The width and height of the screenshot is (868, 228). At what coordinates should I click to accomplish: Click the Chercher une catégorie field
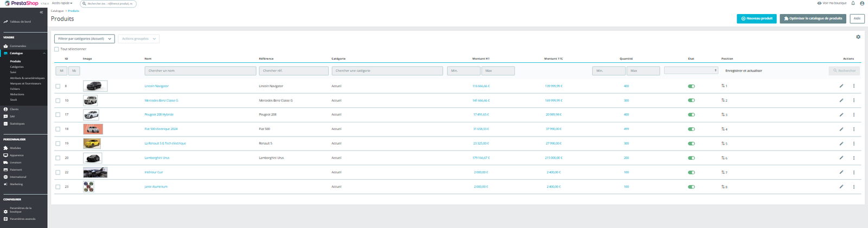[387, 70]
